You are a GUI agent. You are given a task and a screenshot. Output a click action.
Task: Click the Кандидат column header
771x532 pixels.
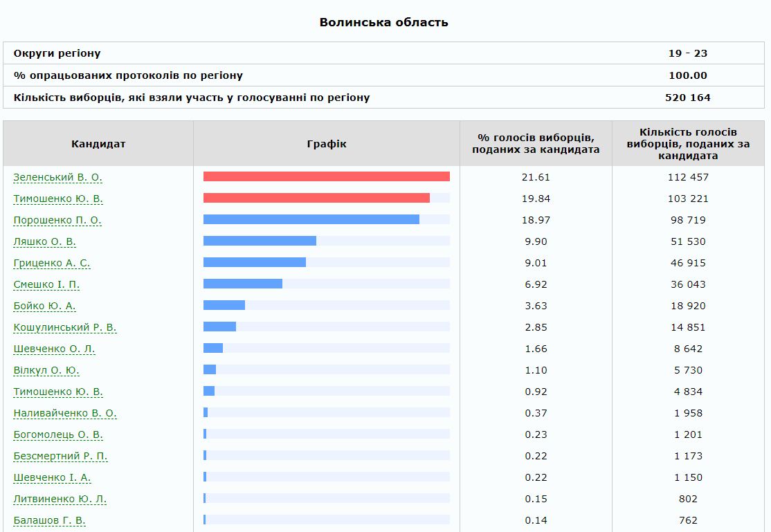click(98, 144)
